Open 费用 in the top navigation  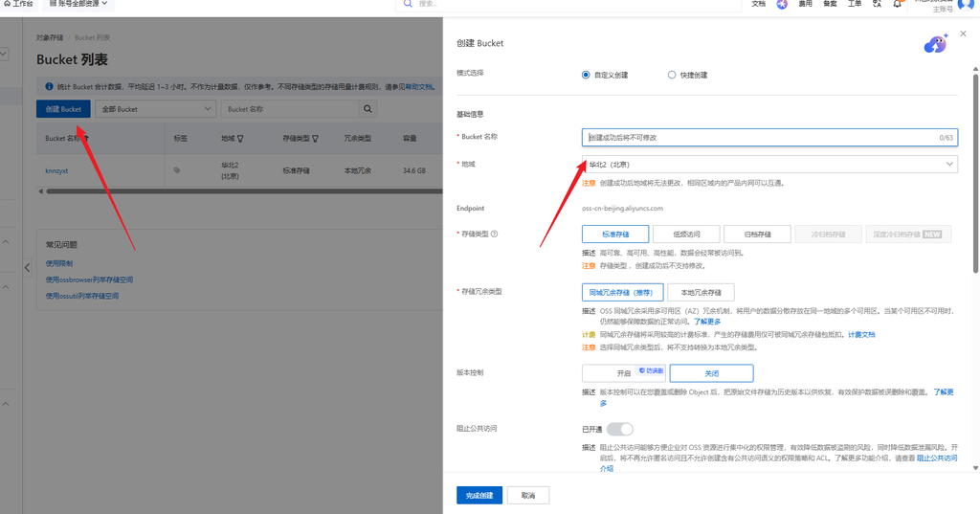click(x=805, y=4)
